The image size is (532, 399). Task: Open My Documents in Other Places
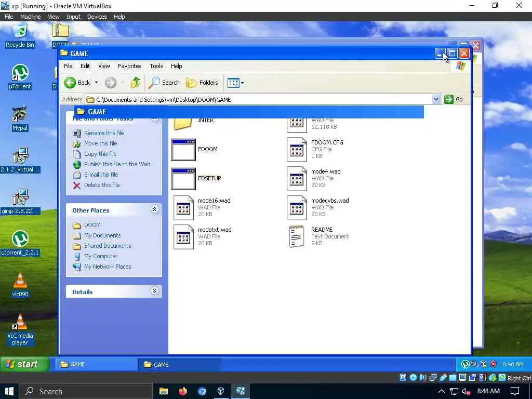[102, 235]
